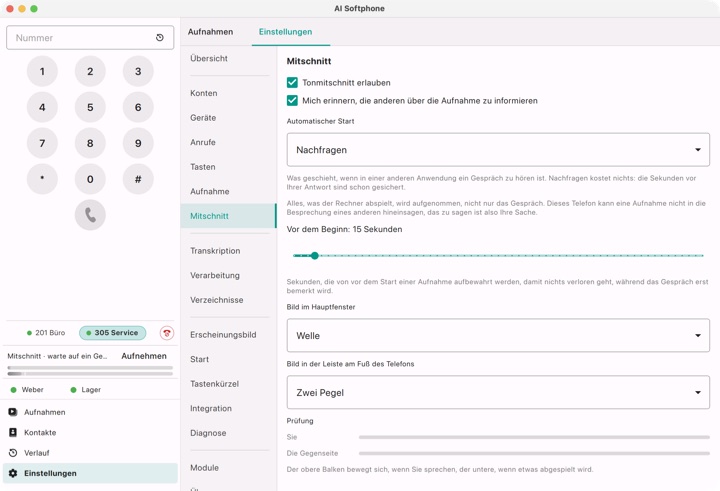720x491 pixels.
Task: Select the 305 Service account pill
Action: 112,333
